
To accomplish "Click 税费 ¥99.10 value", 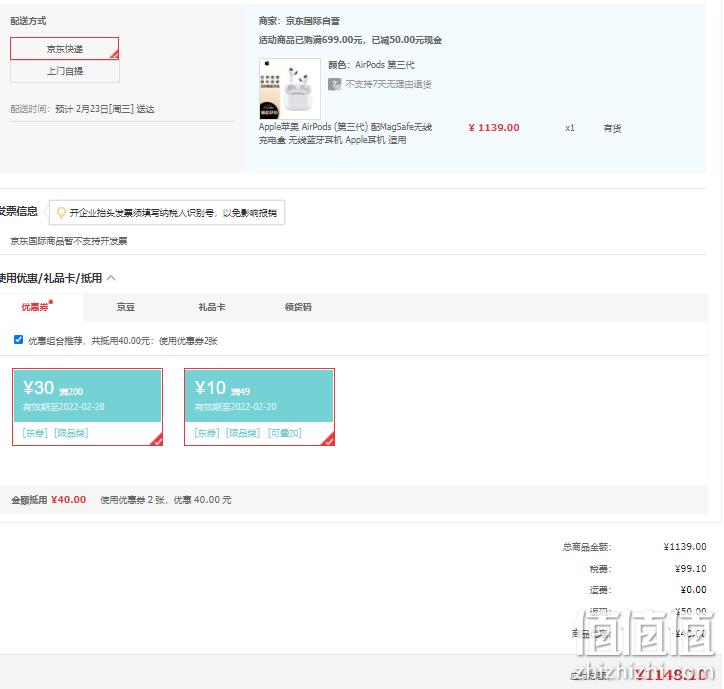I will coord(690,568).
